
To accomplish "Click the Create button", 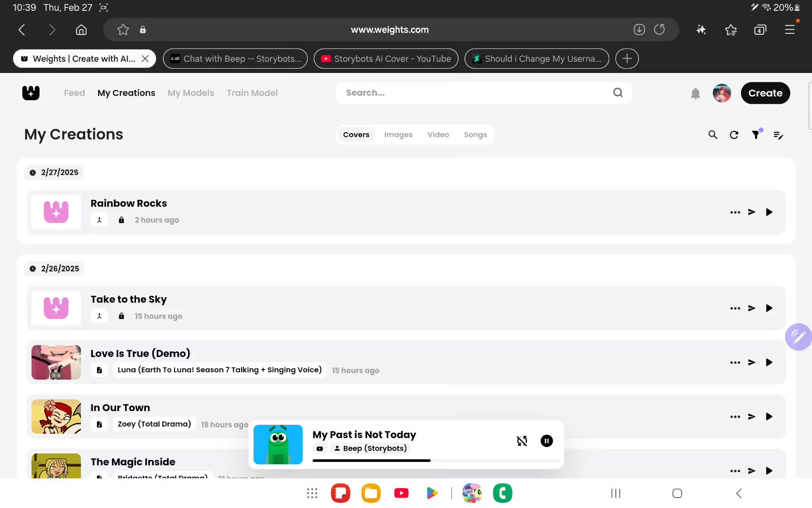I will [765, 93].
